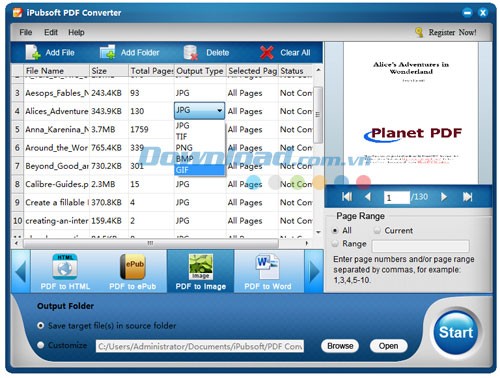Screen dimensions: 500x378
Task: Click All Pages cell in Aesops_Fables row
Action: (252, 93)
